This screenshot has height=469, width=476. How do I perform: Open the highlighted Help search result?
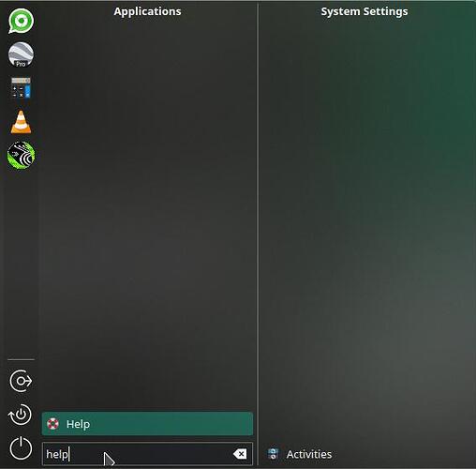[147, 424]
